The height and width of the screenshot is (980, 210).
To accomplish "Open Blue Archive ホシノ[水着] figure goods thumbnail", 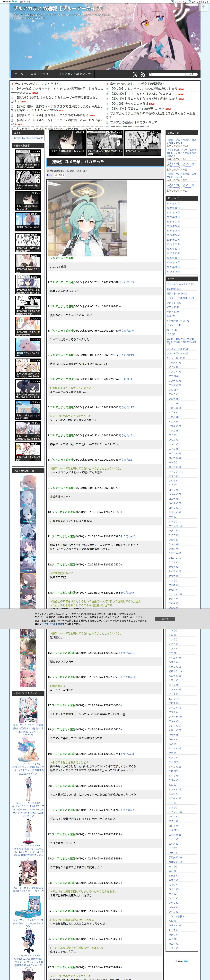I will (28, 749).
